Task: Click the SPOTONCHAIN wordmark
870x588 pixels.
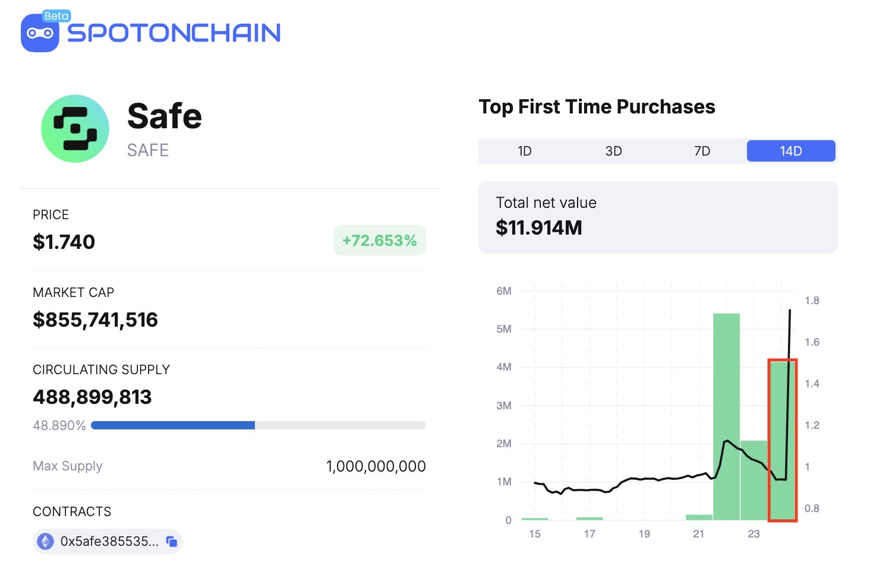Action: point(174,33)
